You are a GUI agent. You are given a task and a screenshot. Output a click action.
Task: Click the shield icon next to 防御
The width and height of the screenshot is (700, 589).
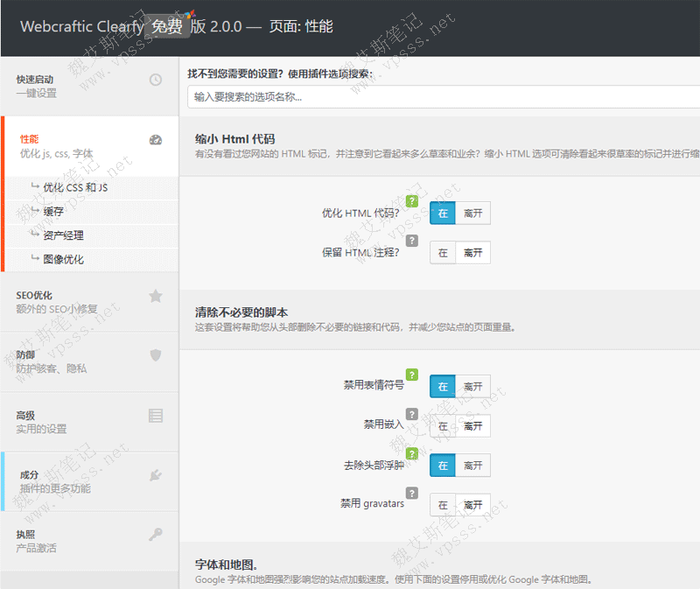pos(156,355)
